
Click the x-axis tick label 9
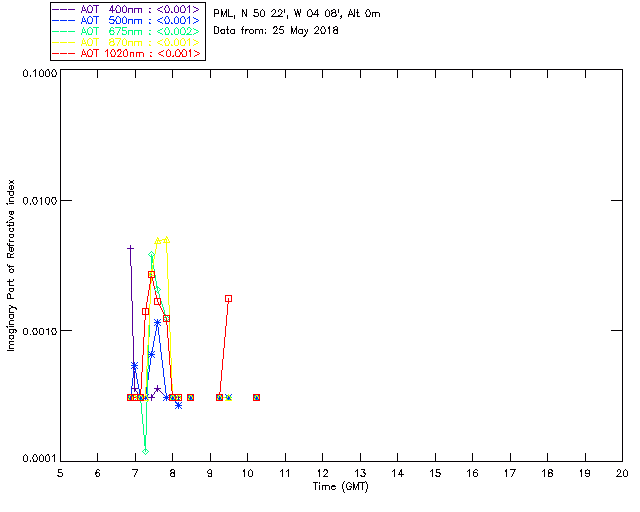[210, 473]
